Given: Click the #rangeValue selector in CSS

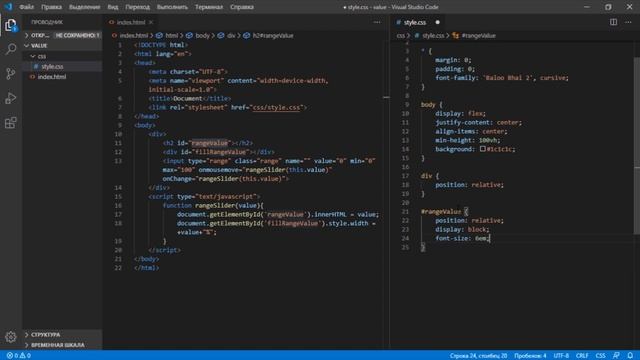Looking at the screenshot, I should point(441,211).
